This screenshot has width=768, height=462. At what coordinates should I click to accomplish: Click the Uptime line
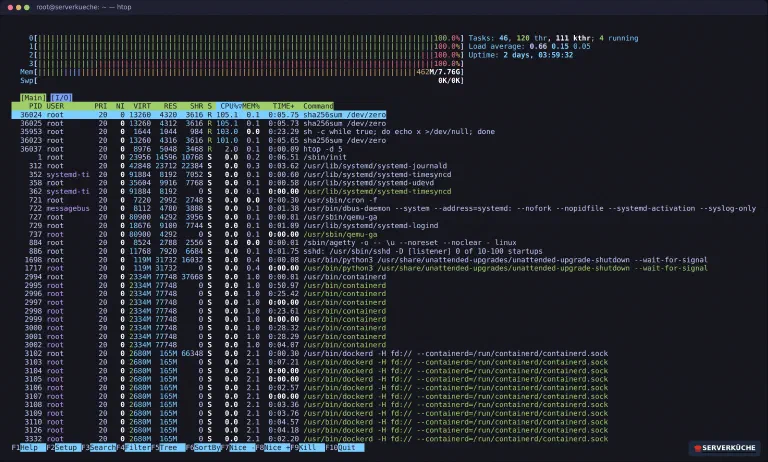tap(520, 55)
